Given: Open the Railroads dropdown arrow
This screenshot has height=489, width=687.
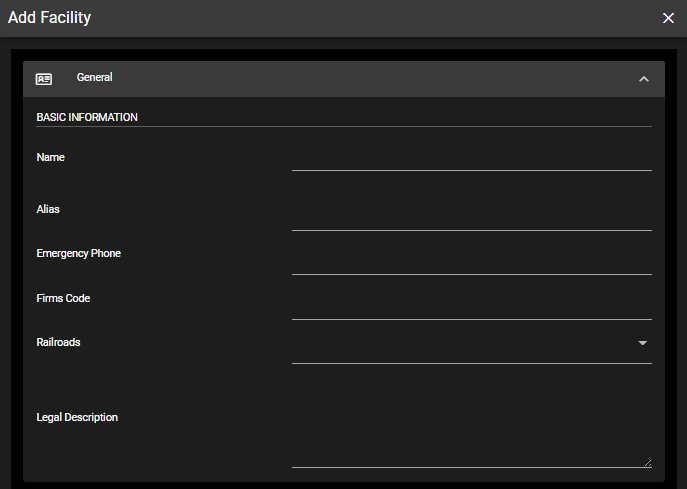Looking at the screenshot, I should (642, 343).
